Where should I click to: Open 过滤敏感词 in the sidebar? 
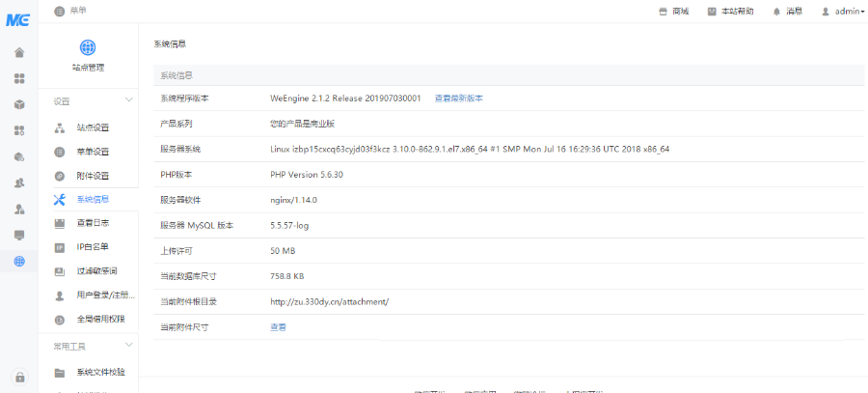(x=96, y=271)
